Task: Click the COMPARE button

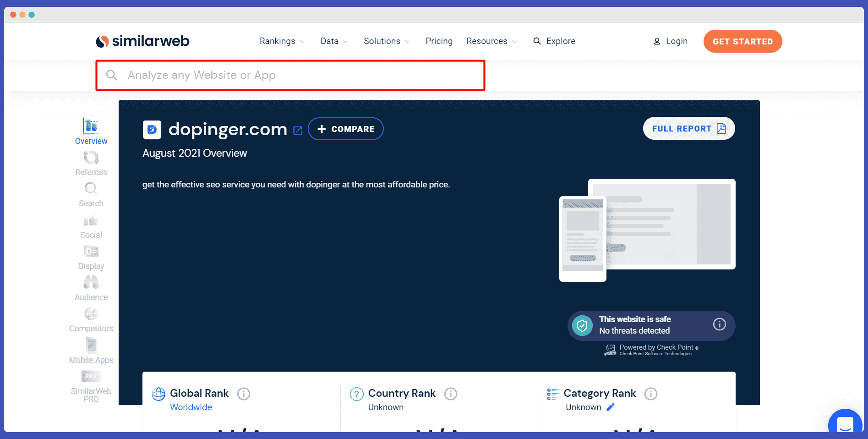Action: (346, 129)
